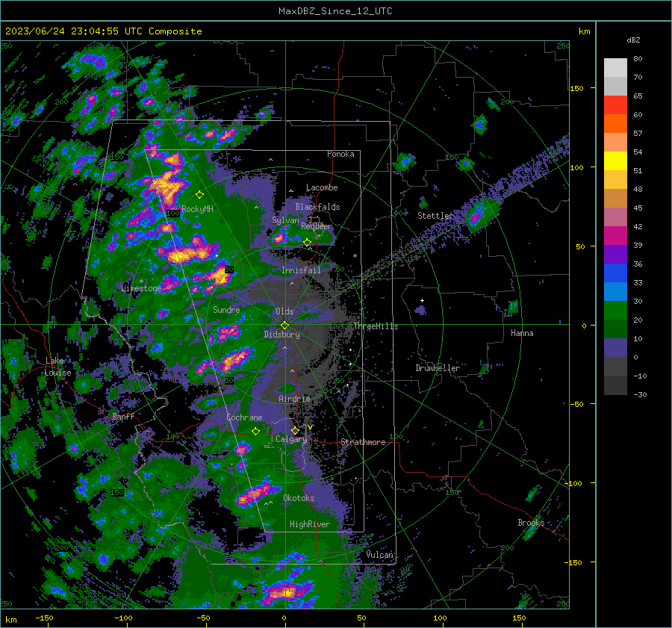This screenshot has height=628, width=672.
Task: Click the white plus marker west of Hanna
Action: [422, 300]
